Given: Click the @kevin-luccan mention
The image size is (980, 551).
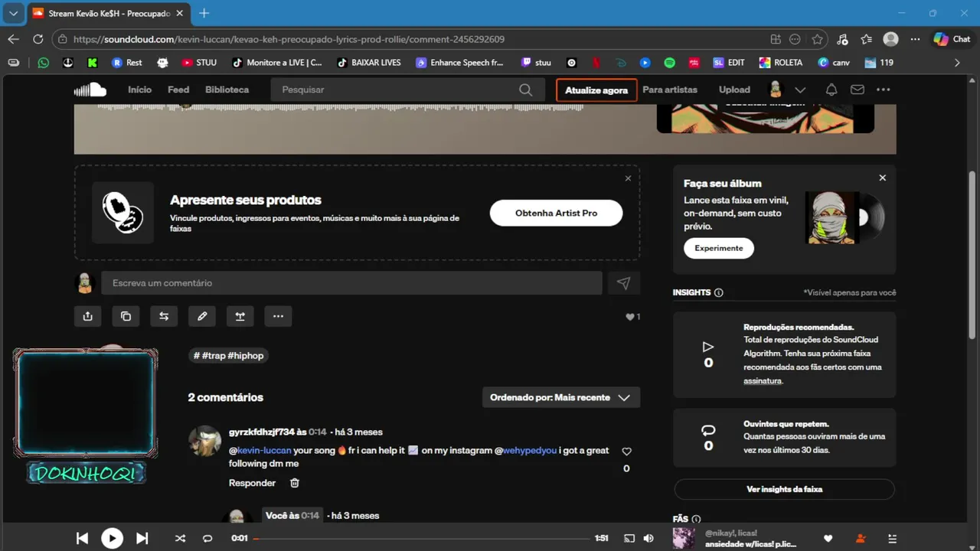Looking at the screenshot, I should coord(260,450).
